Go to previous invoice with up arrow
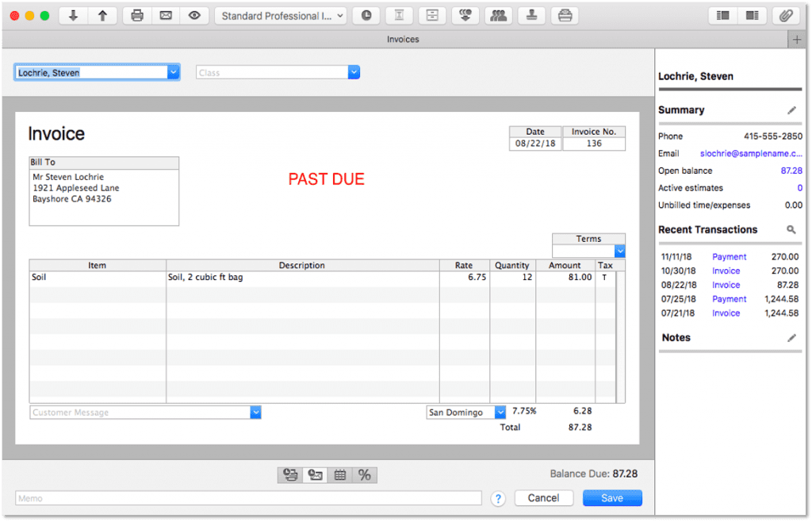The height and width of the screenshot is (522, 812). 102,16
